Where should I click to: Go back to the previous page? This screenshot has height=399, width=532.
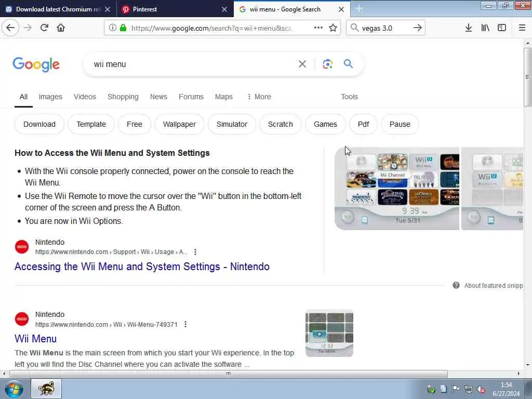pyautogui.click(x=10, y=28)
